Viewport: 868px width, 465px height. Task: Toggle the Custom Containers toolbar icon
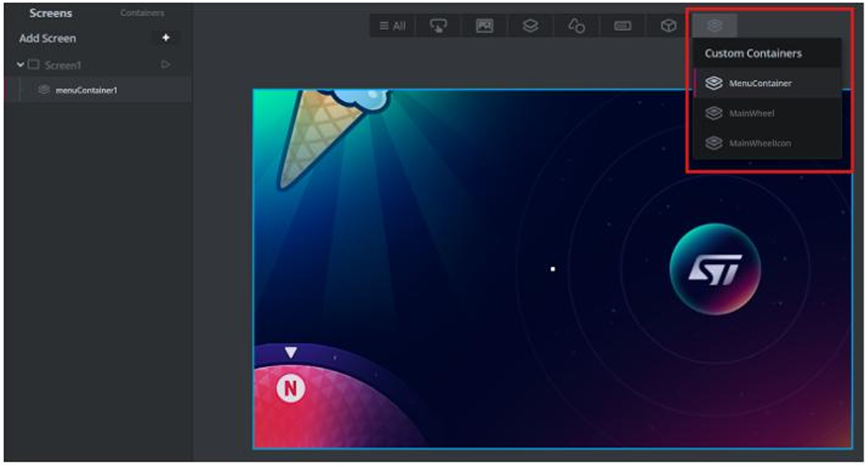pyautogui.click(x=714, y=25)
